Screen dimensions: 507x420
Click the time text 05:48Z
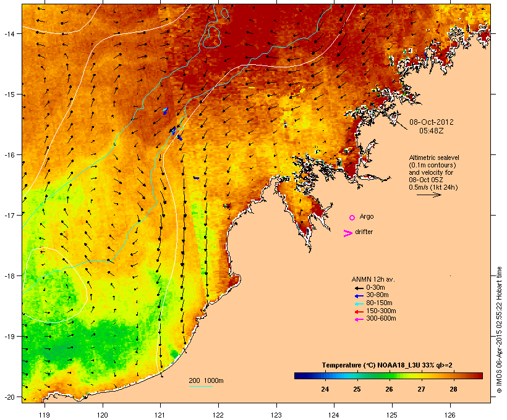click(432, 131)
